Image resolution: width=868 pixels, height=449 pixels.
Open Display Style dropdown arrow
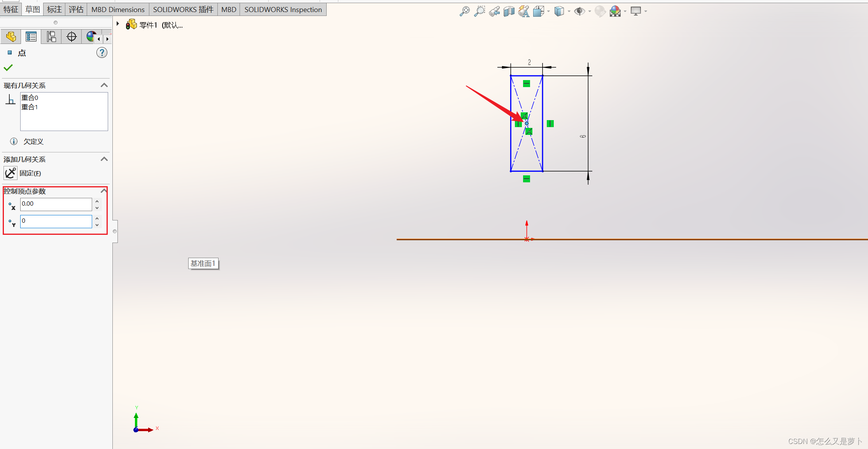pyautogui.click(x=569, y=11)
